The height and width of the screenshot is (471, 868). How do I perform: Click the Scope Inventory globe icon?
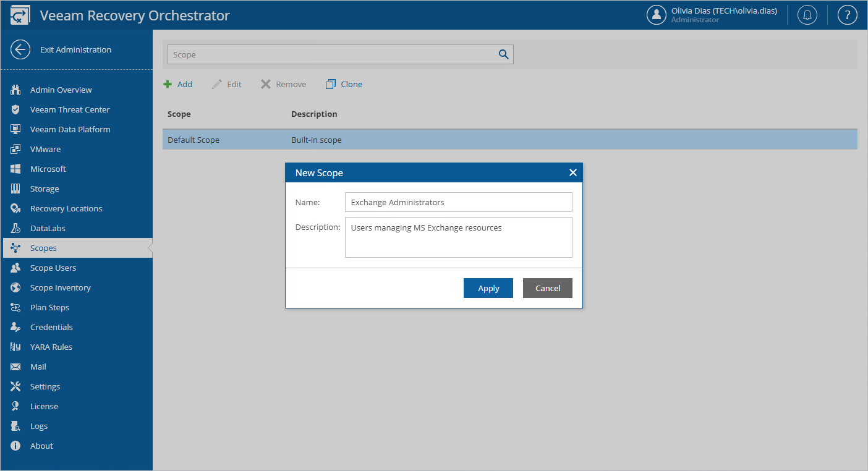coord(16,287)
